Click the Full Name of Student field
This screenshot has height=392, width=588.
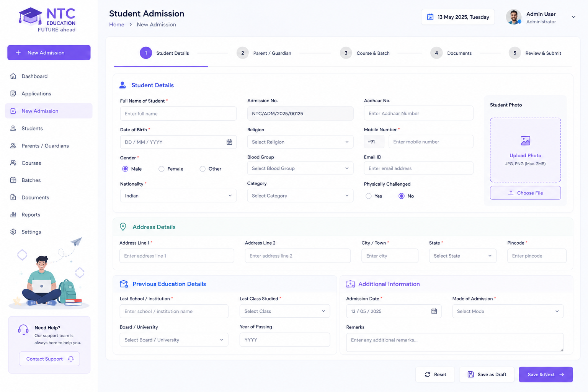point(178,114)
